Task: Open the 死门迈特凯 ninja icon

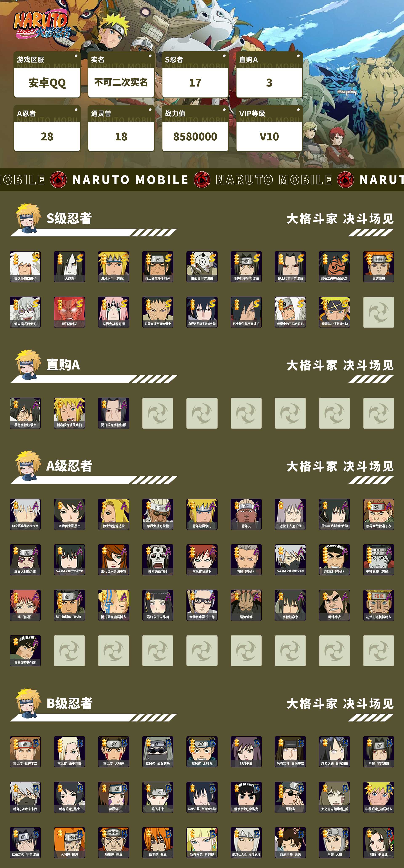Action: [x=69, y=312]
